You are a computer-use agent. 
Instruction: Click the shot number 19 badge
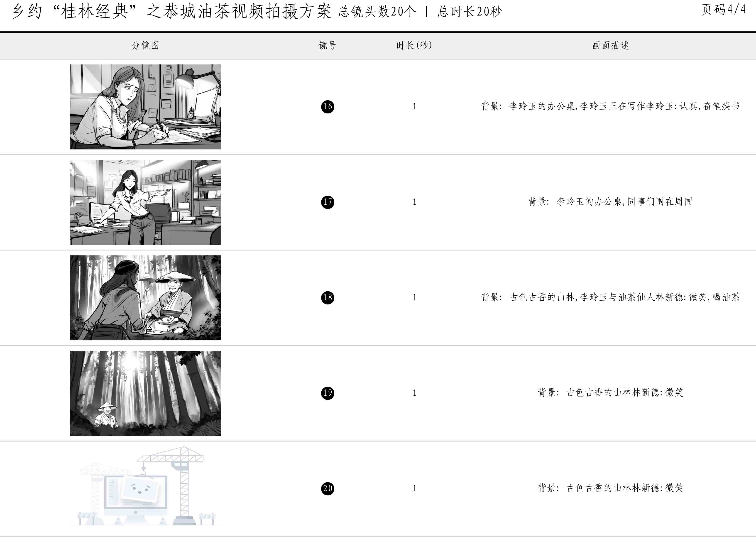pos(328,393)
